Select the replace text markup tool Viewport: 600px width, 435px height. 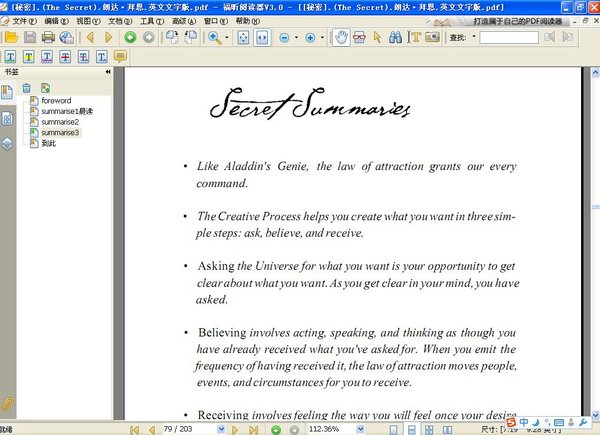click(83, 57)
